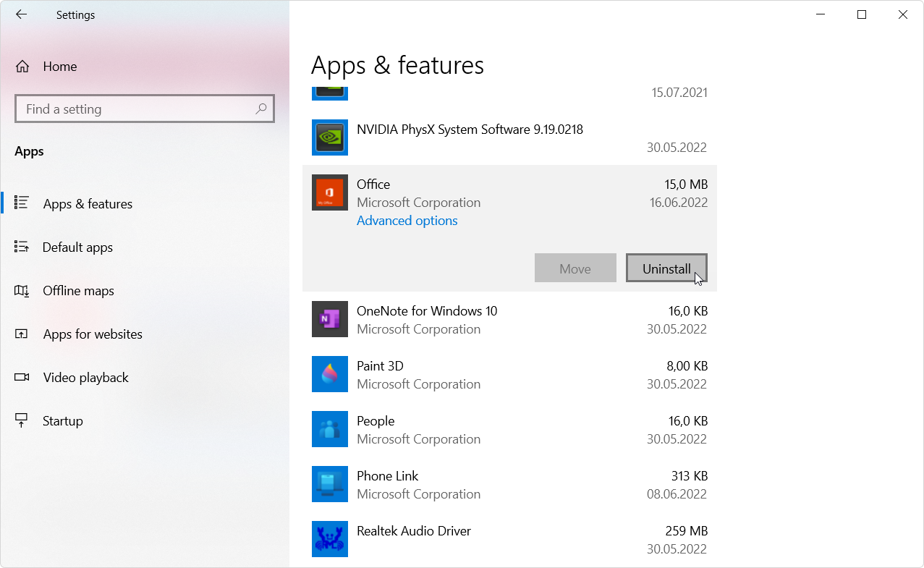Viewport: 924px width, 568px height.
Task: Open Startup apps settings
Action: 145,421
